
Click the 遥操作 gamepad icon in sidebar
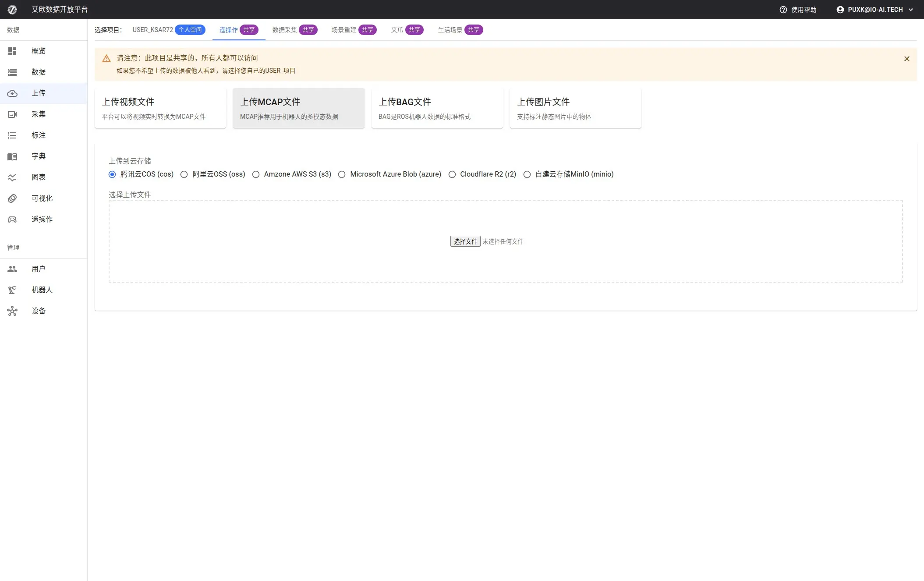[12, 219]
